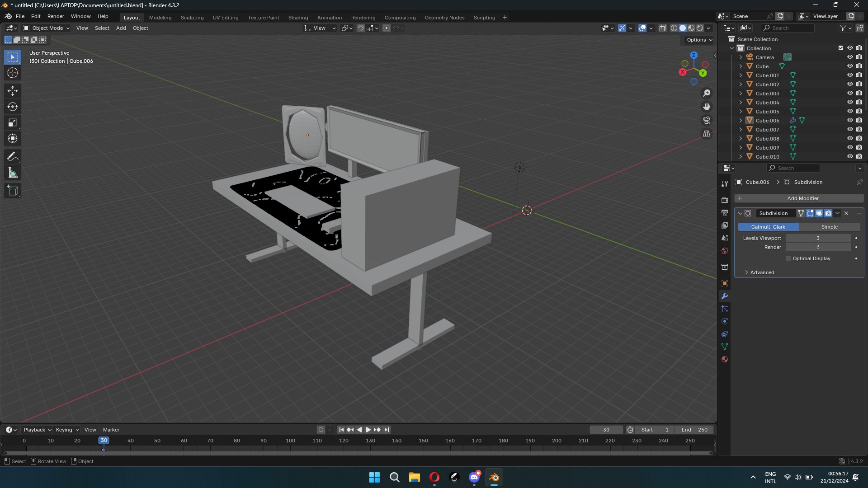Open the Playback dropdown in timeline
Viewport: 868px width, 488px height.
click(x=37, y=430)
